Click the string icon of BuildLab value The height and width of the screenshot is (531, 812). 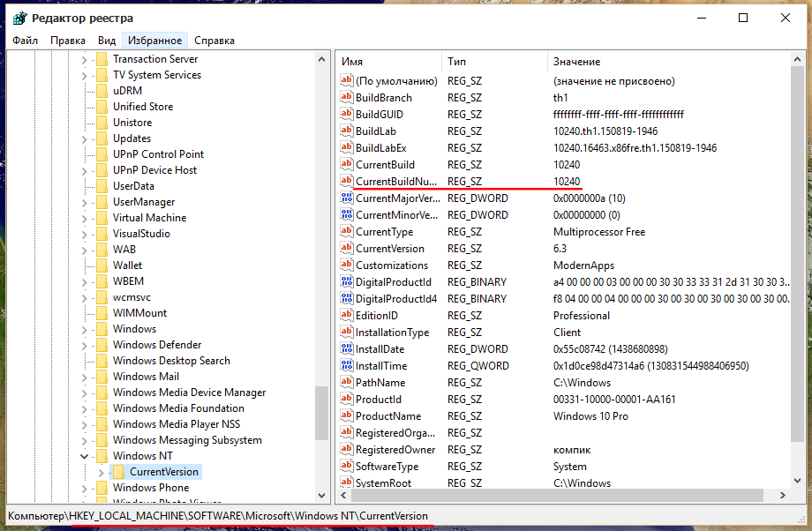(347, 131)
